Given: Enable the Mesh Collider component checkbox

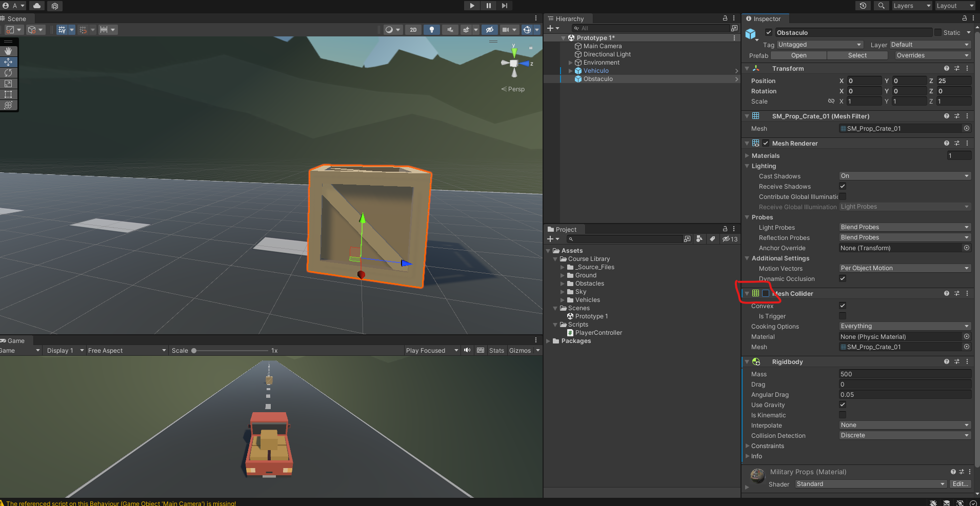Looking at the screenshot, I should 766,294.
